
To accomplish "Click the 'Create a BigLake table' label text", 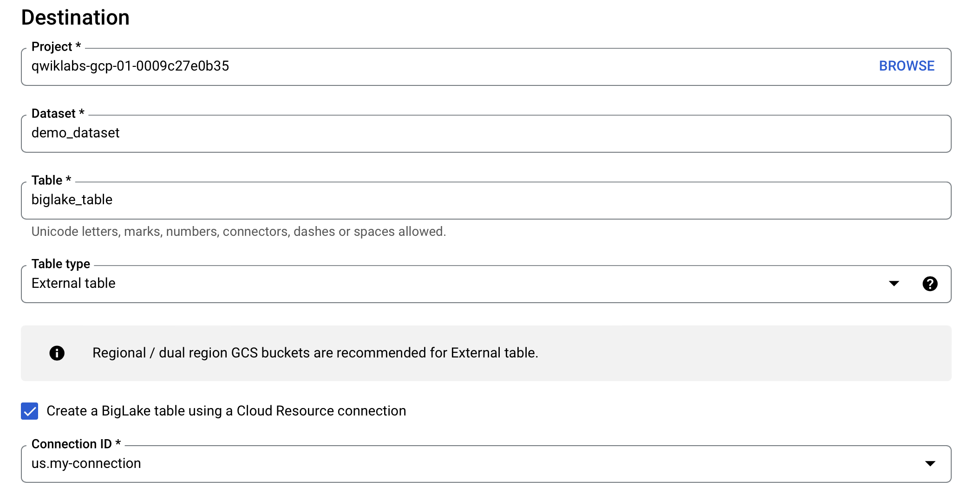I will [x=226, y=411].
